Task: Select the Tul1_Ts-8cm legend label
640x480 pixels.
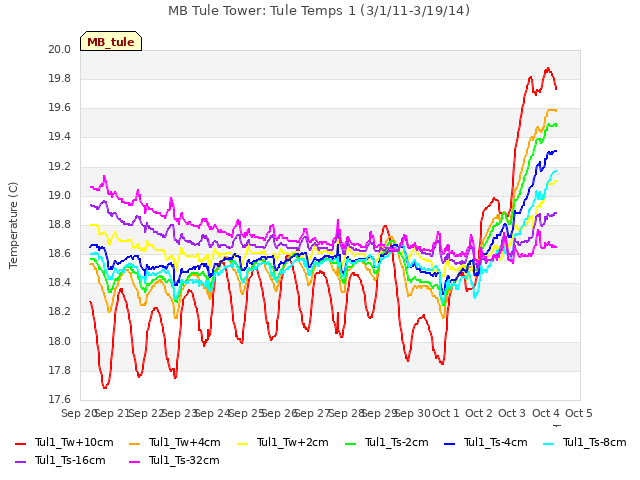Action: tap(595, 442)
